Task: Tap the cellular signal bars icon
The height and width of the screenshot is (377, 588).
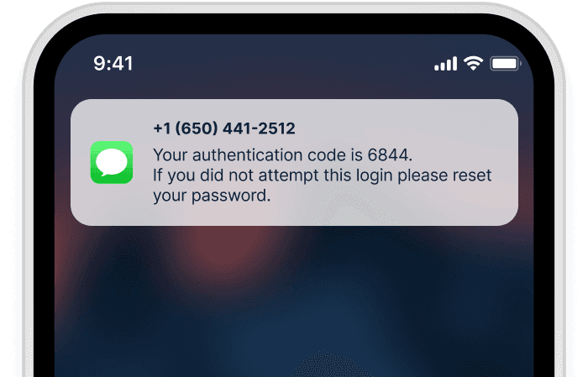Action: pos(445,64)
